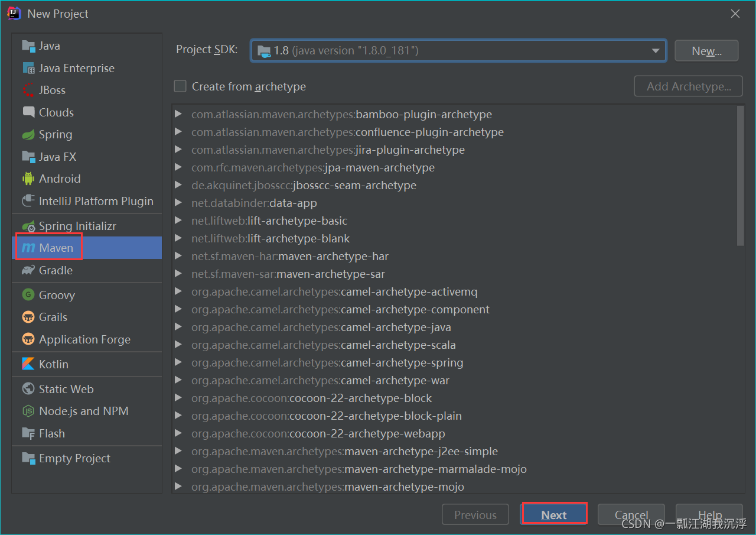The height and width of the screenshot is (535, 756).
Task: Expand camel-archetype-activemq tree arrow
Action: pyautogui.click(x=178, y=291)
